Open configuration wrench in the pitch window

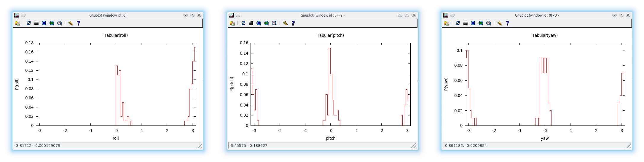[286, 23]
